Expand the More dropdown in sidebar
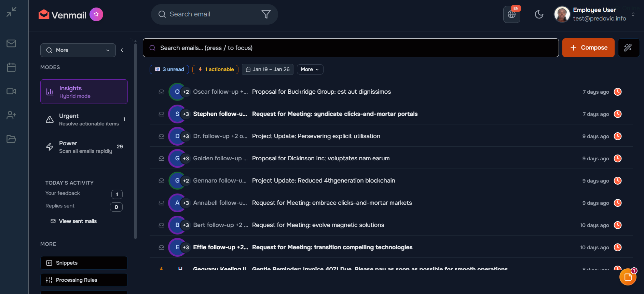The height and width of the screenshot is (294, 644). point(78,50)
